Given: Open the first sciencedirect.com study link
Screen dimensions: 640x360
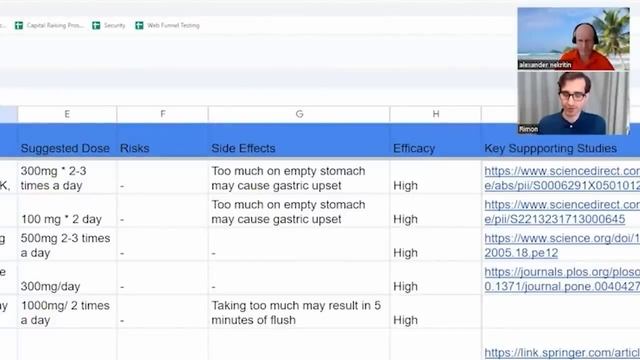Looking at the screenshot, I should click(x=562, y=178).
